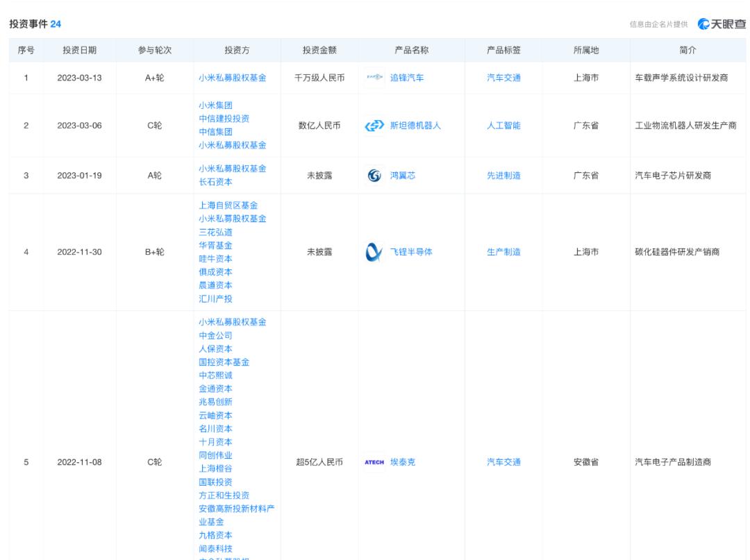This screenshot has height=560, width=750.
Task: Select the 生产制造 tag link
Action: click(503, 252)
